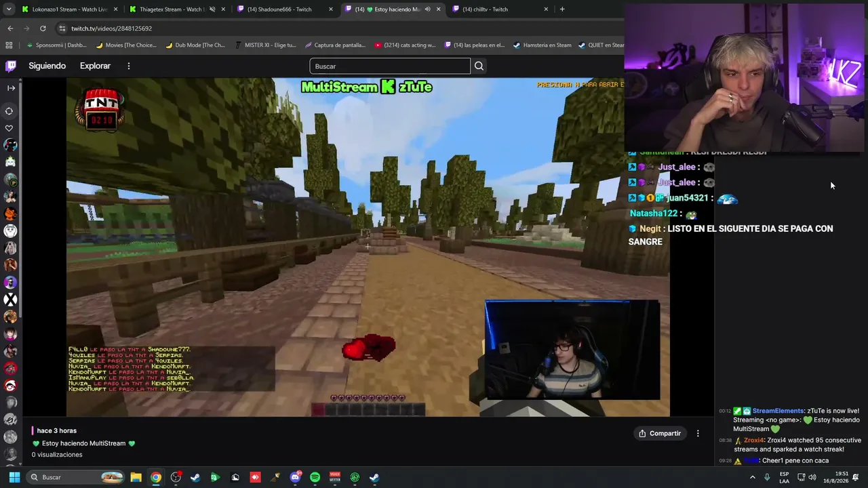The height and width of the screenshot is (488, 868).
Task: Open the Windows Start menu
Action: pos(14,477)
